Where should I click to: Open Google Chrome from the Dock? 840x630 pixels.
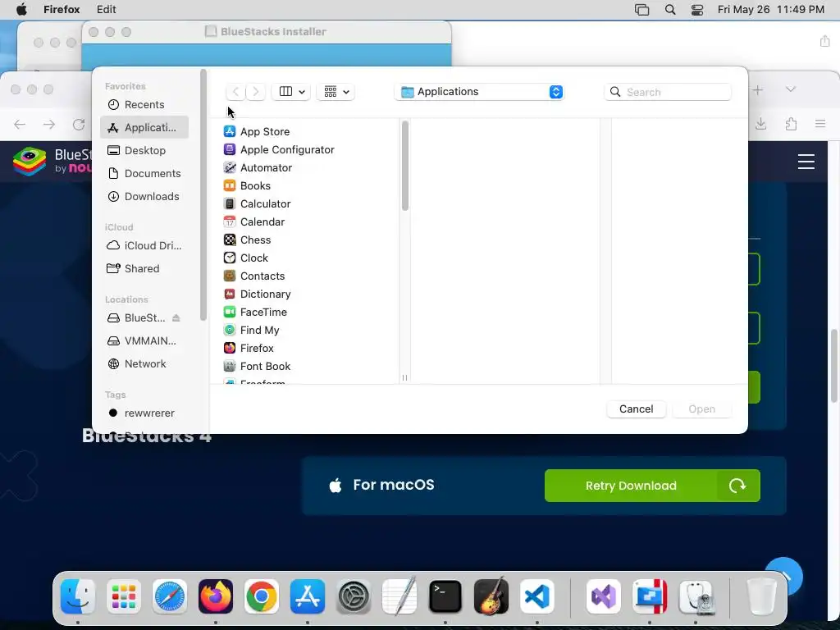click(x=262, y=596)
